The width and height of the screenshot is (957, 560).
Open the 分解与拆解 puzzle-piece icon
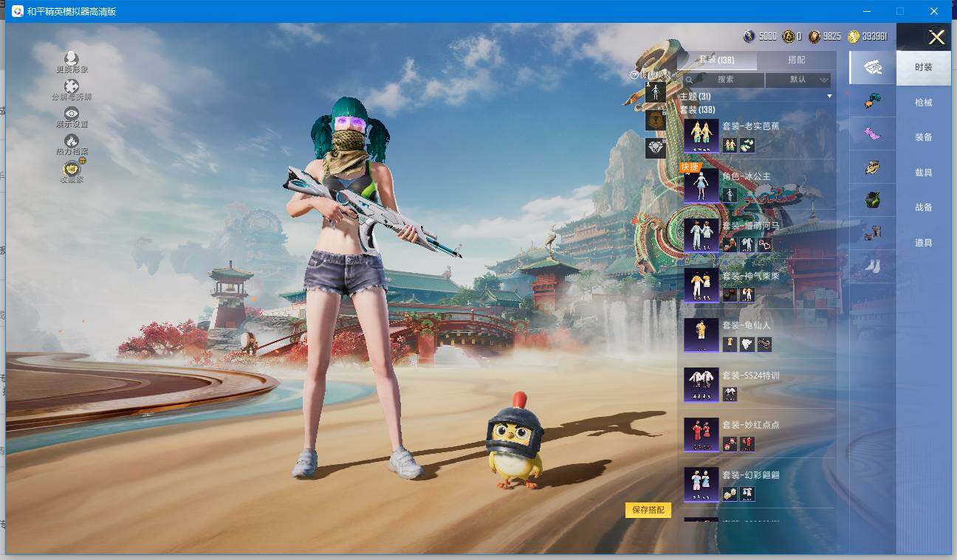(72, 87)
